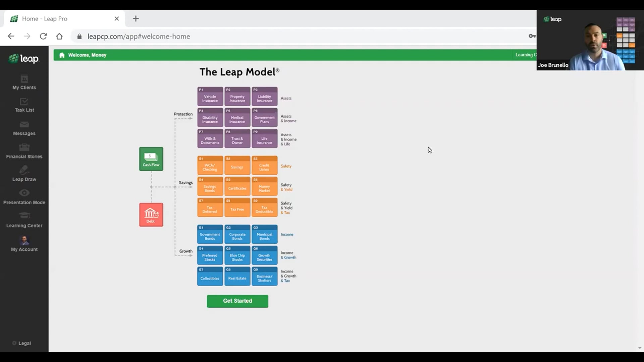Select S8 Tax Free tile

coord(237,207)
